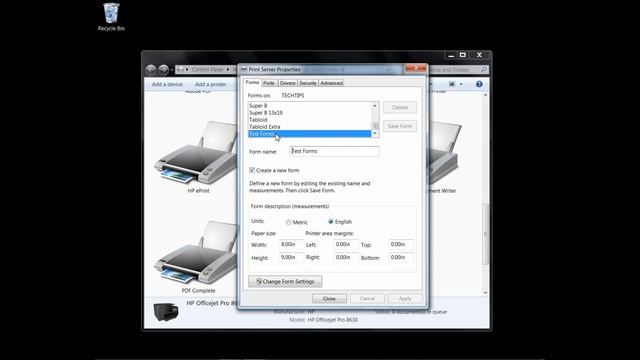Image resolution: width=640 pixels, height=360 pixels.
Task: Click the Change Form Settings button
Action: point(285,281)
